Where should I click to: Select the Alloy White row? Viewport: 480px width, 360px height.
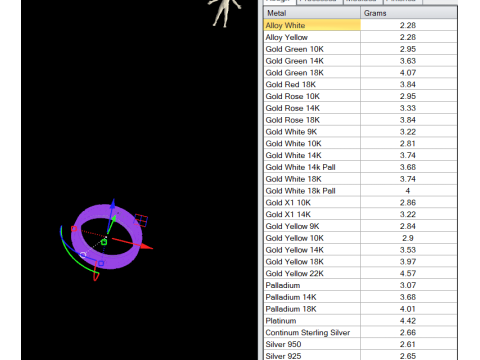click(360, 25)
